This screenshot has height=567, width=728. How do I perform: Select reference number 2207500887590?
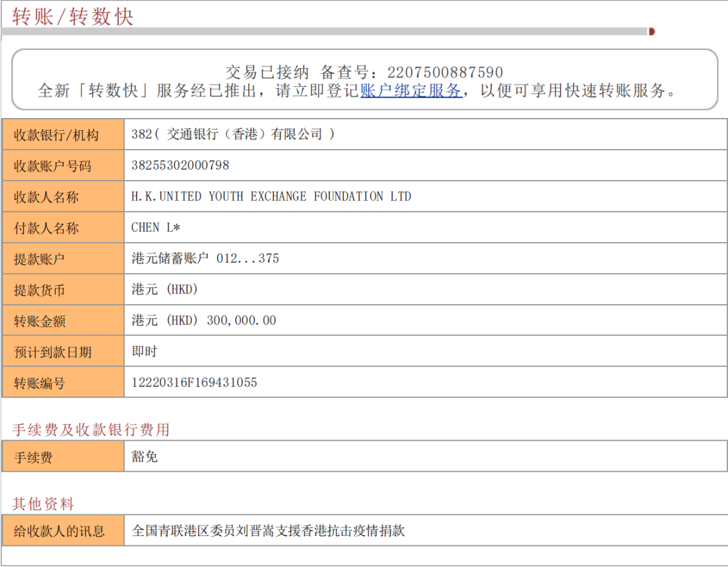[x=445, y=72]
